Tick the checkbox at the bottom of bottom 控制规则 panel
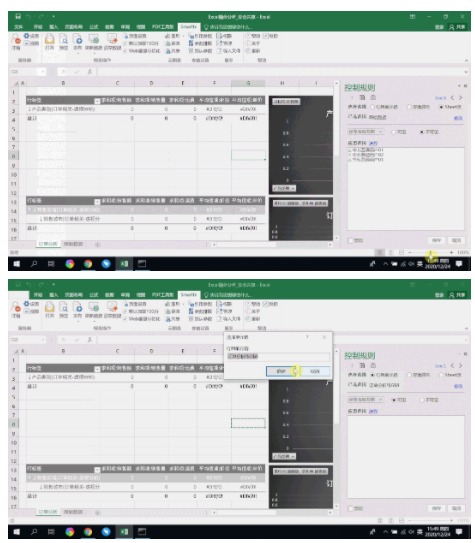The image size is (475, 543). click(x=351, y=508)
